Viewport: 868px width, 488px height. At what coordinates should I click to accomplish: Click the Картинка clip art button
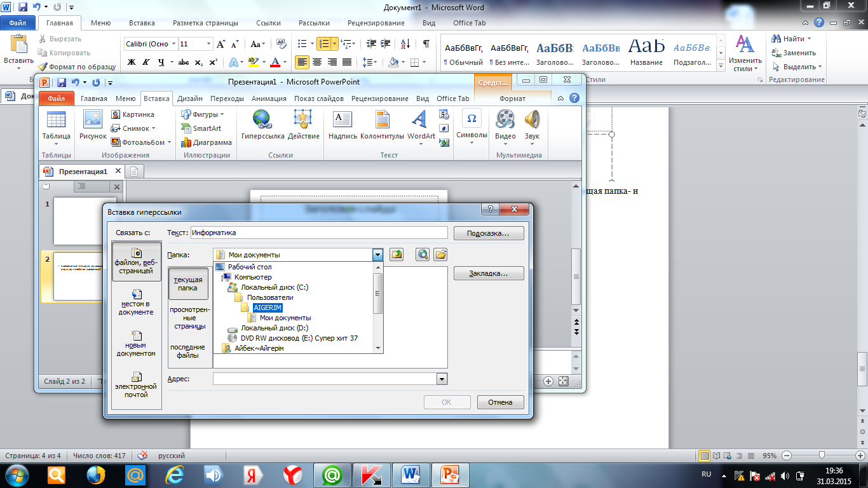(x=133, y=114)
